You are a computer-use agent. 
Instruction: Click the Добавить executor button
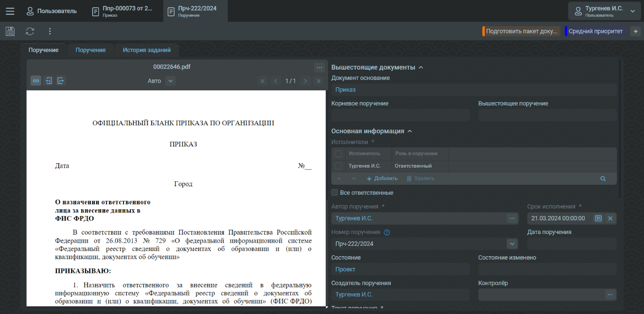[x=382, y=178]
